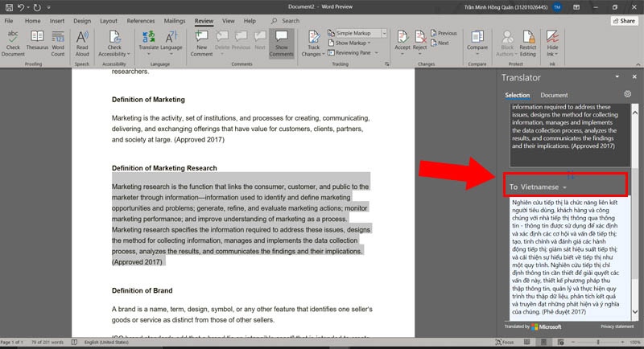Run Check Document spelling tool
The width and height of the screenshot is (644, 349).
coord(13,43)
